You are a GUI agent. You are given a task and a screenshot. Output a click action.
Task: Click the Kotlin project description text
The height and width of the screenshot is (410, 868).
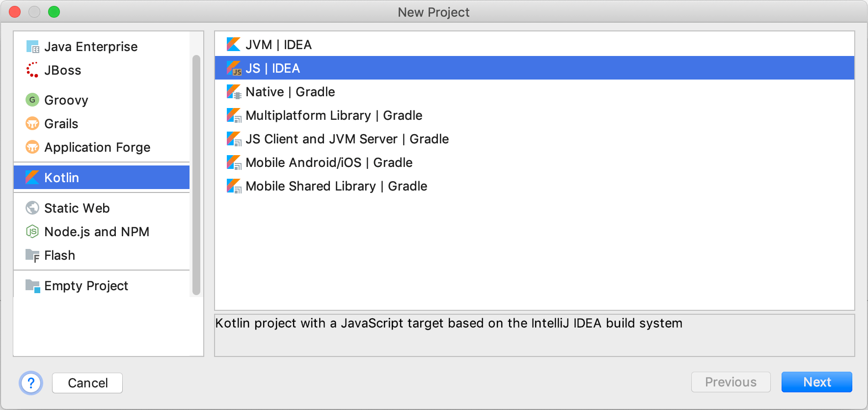pyautogui.click(x=449, y=323)
